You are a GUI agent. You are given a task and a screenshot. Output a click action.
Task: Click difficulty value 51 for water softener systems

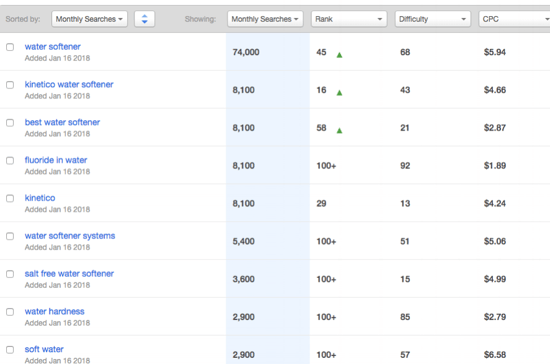[405, 242]
